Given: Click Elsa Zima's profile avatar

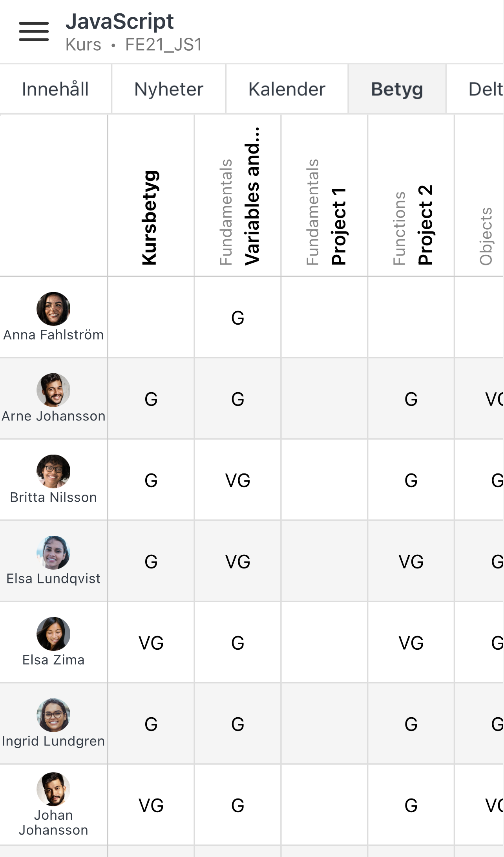Looking at the screenshot, I should (53, 634).
